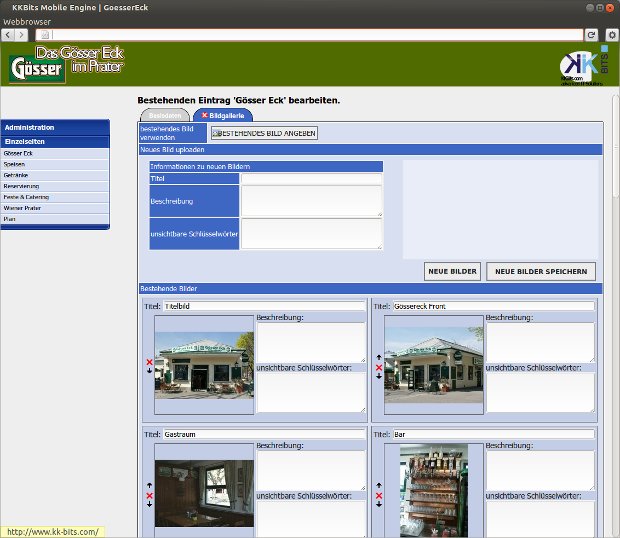Click the Beschreibung box of Titelbild
The width and height of the screenshot is (620, 538).
tap(311, 342)
